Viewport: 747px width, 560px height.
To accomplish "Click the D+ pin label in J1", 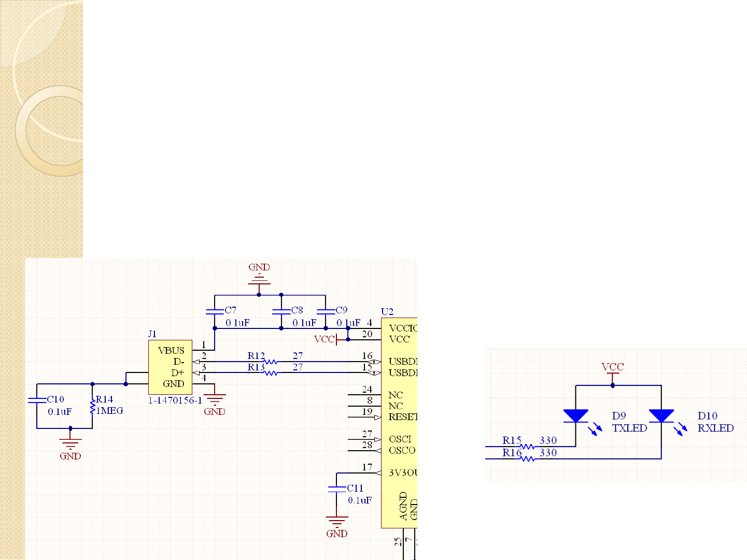I will [178, 373].
